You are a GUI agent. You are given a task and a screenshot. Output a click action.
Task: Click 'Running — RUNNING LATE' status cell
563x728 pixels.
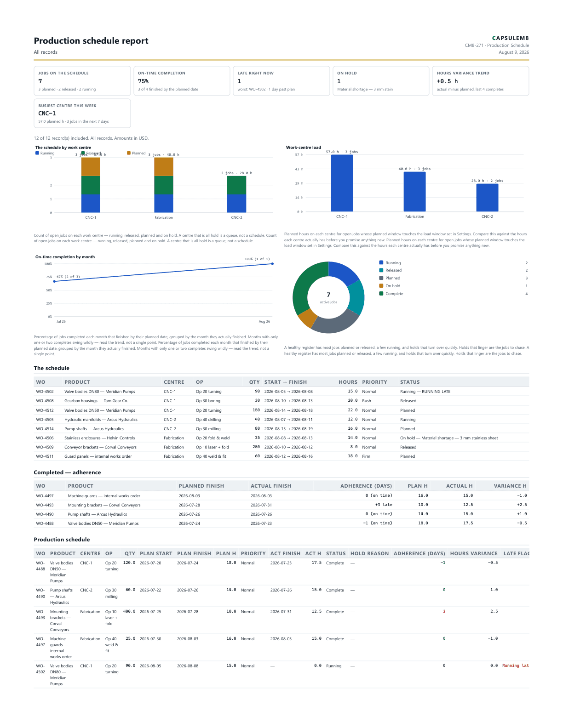tap(425, 392)
